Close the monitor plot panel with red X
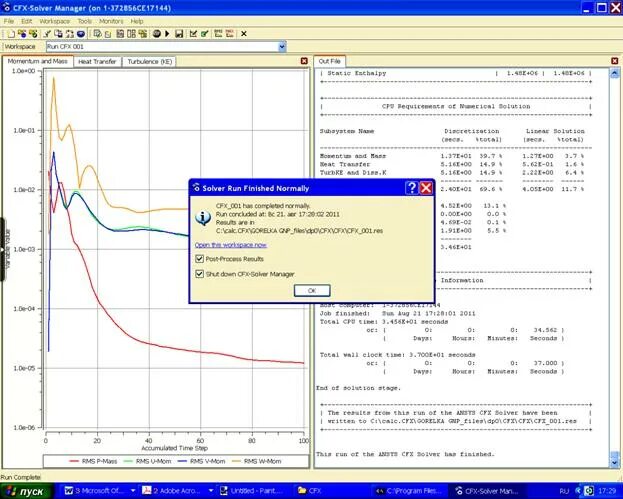Screen dimensions: 623x499 304,61
